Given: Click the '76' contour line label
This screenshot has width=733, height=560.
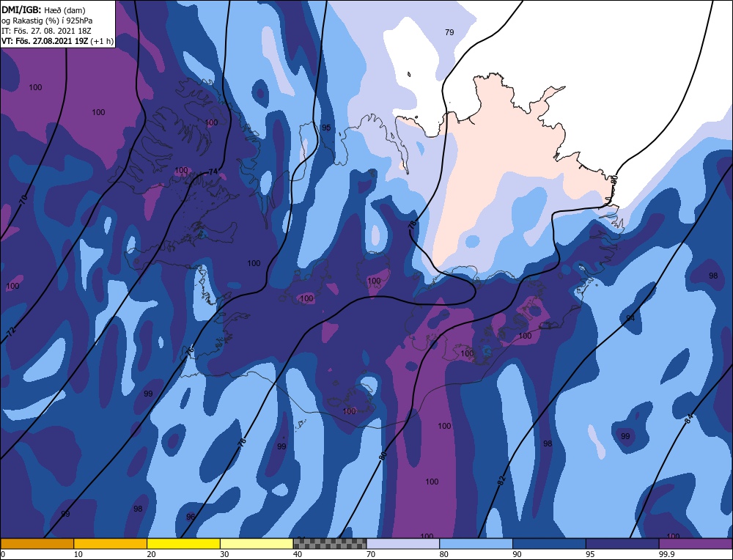Looking at the screenshot, I should (x=190, y=353).
